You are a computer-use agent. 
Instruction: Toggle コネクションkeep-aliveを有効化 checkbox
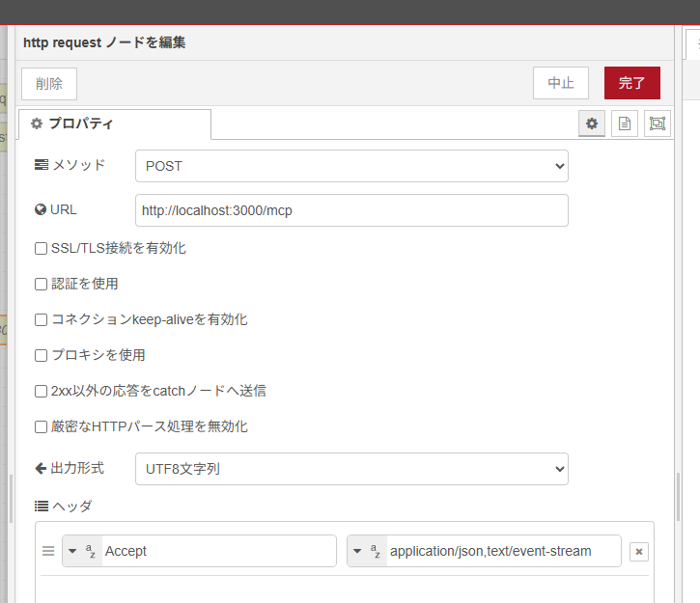42,319
